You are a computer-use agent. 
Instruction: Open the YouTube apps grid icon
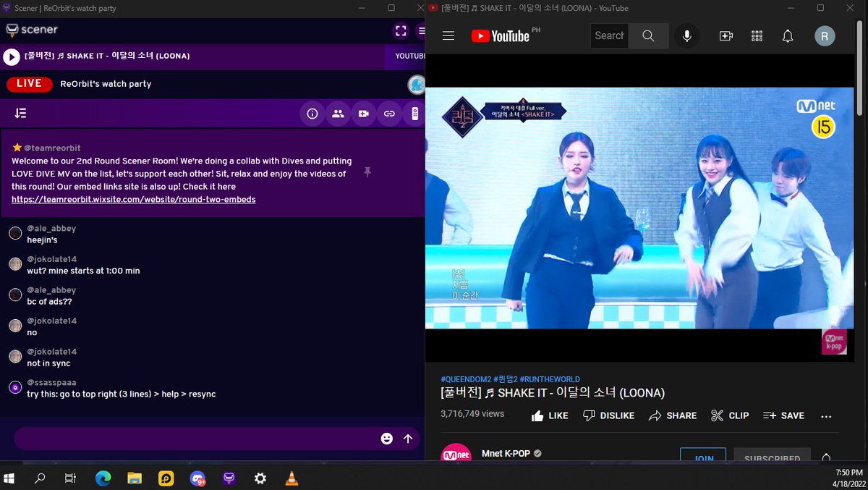click(757, 35)
